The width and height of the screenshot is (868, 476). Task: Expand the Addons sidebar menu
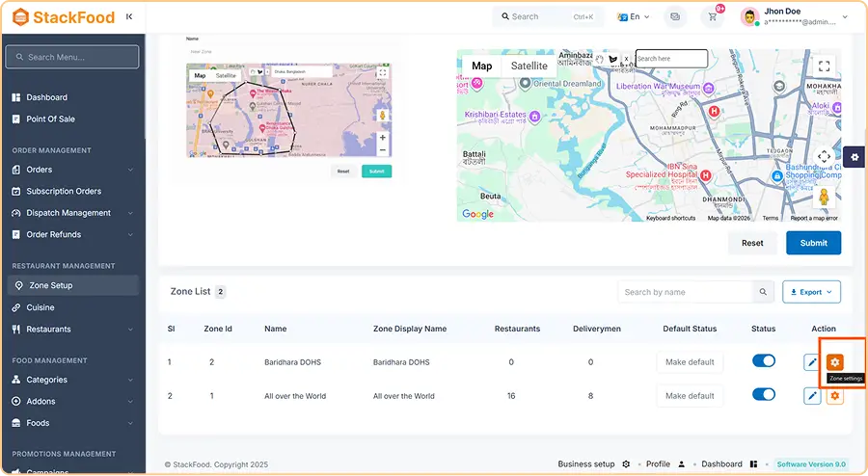coord(72,402)
